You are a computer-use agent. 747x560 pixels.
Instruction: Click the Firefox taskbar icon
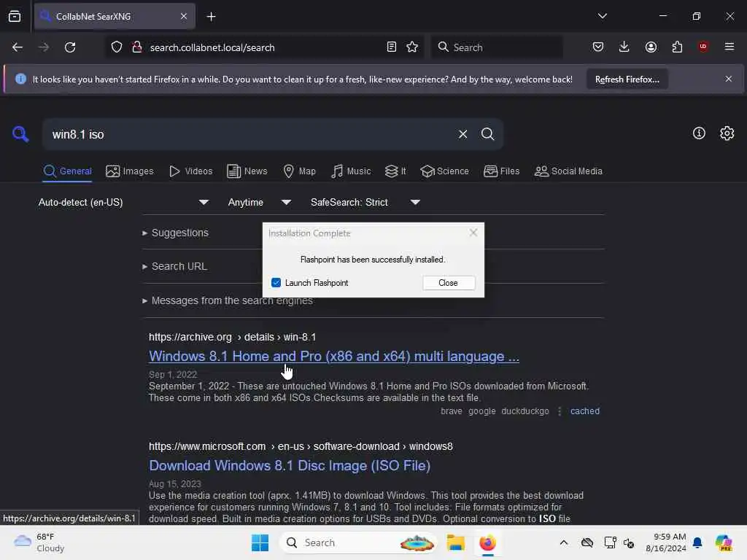coord(487,542)
